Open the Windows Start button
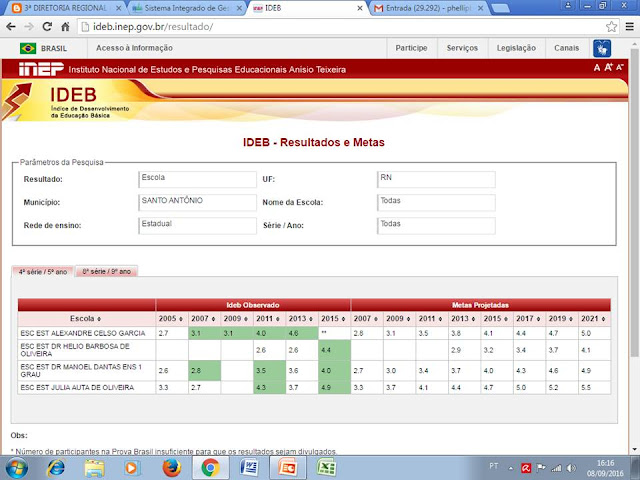Viewport: 640px width, 480px height. [x=17, y=468]
